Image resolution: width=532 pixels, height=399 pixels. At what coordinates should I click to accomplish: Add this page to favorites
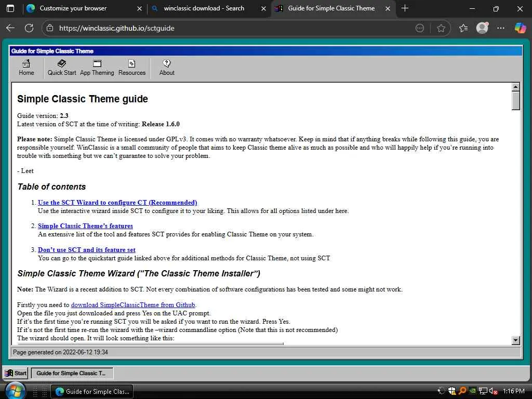coord(441,28)
